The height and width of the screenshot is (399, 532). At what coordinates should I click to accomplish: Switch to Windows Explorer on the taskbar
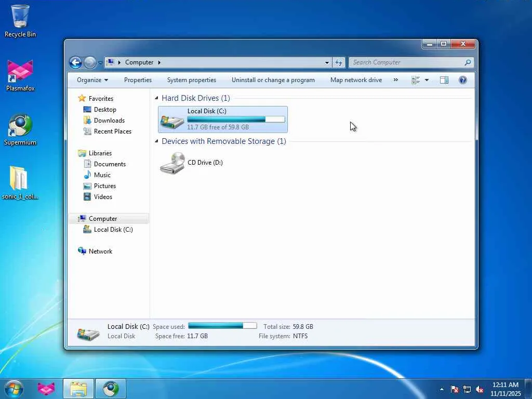(x=78, y=389)
